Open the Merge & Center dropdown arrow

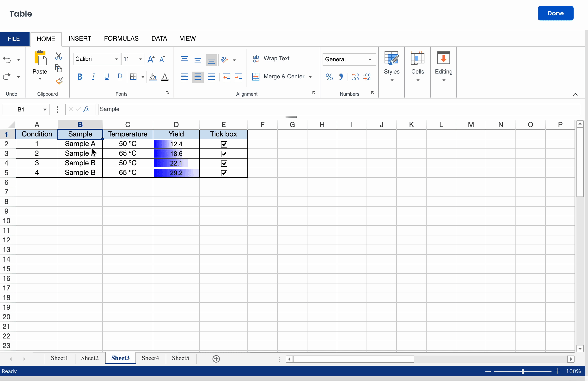pyautogui.click(x=310, y=77)
